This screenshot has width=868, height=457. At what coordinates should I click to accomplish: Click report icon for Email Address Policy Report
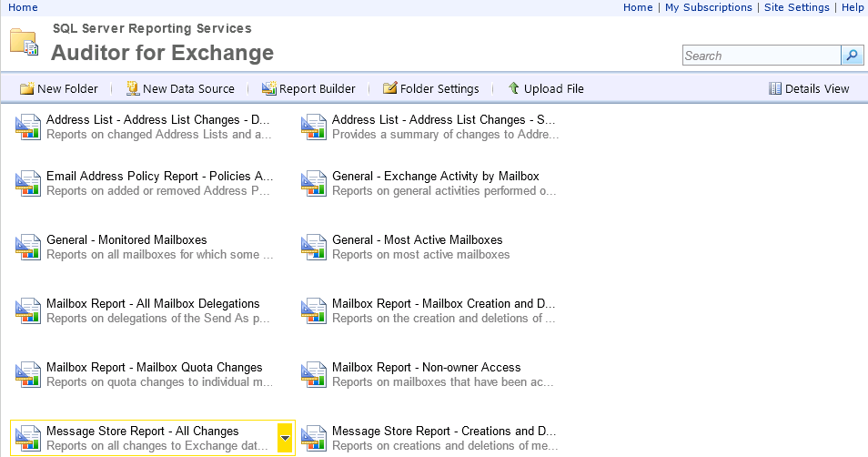click(x=27, y=183)
